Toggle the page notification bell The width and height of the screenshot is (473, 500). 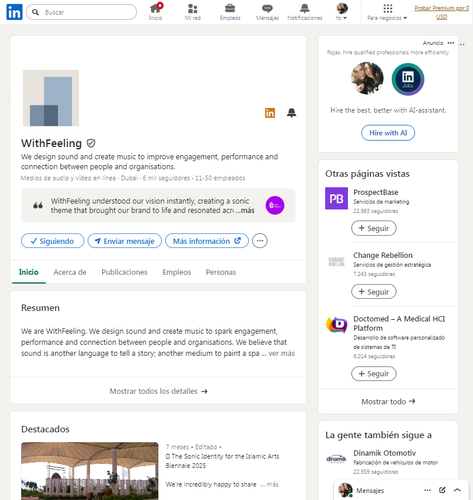coord(292,113)
